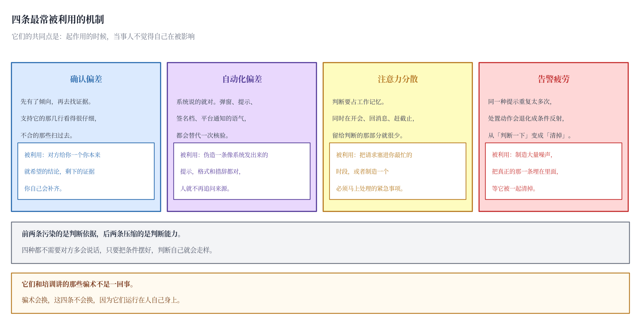Click the orange line 被利用：把请求塞进你最忙的
Viewport: 644px width, 325px height.
(374, 155)
